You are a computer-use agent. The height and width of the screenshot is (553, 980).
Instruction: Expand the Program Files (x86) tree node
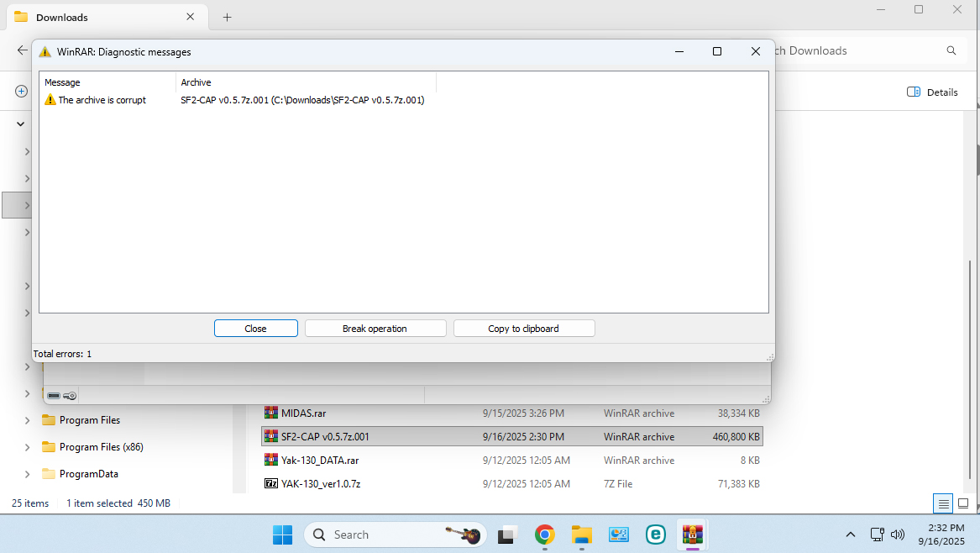click(27, 447)
